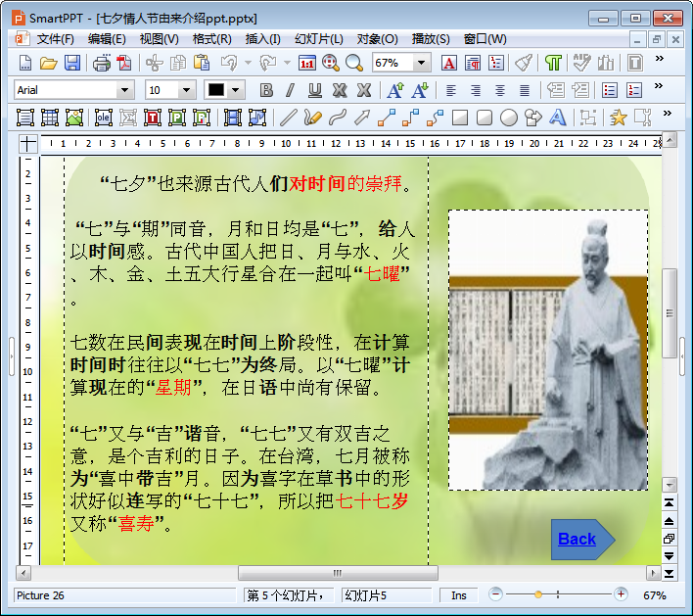Select the statue picture on the slide

point(548,351)
